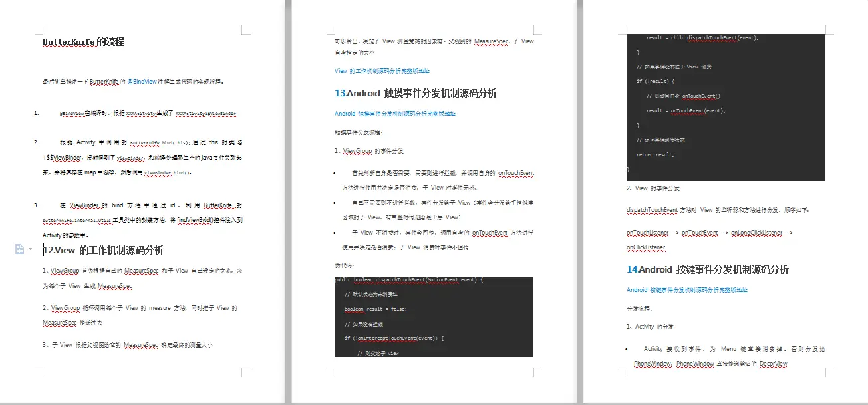This screenshot has height=405, width=868.
Task: Click the word 'onLongClickListener' on page three
Action: click(756, 233)
